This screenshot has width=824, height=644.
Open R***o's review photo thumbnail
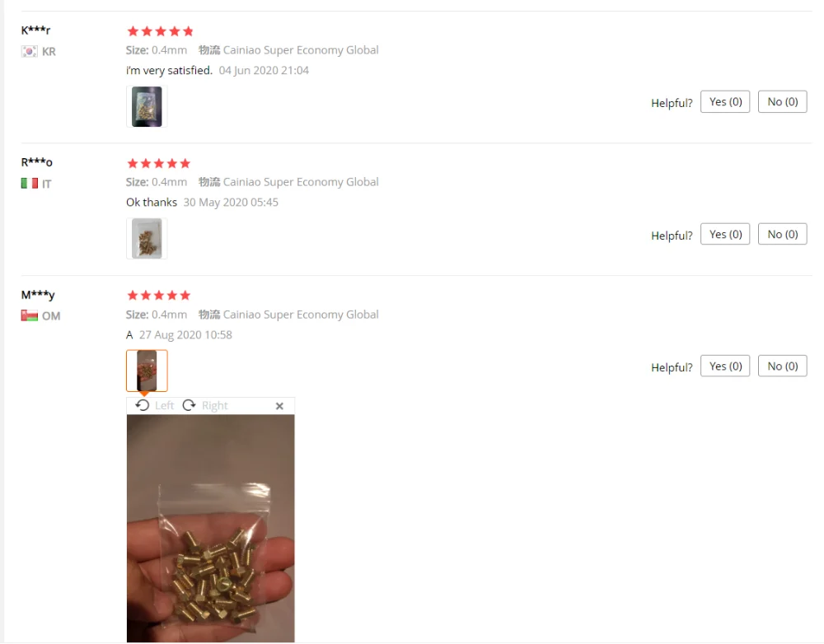coord(147,239)
